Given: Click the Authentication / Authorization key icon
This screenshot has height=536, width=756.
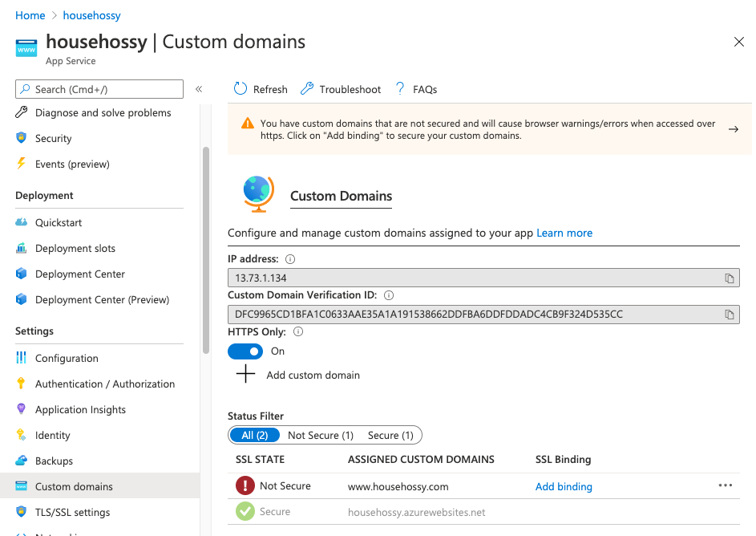Looking at the screenshot, I should click(x=21, y=383).
